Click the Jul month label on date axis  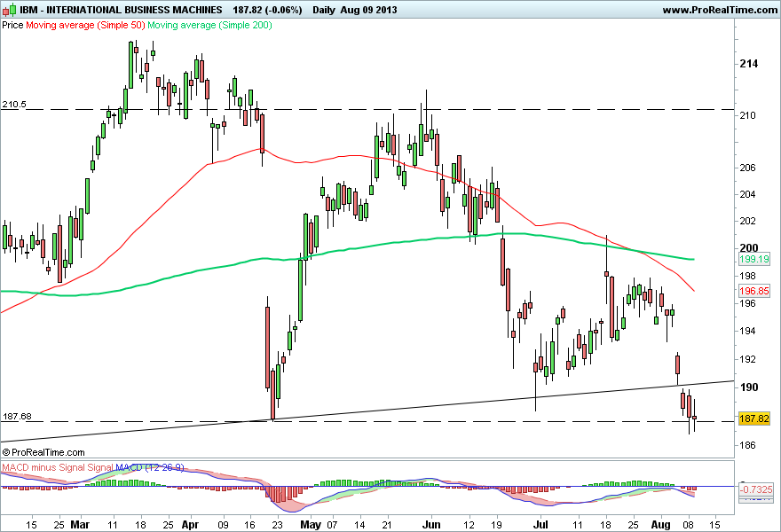[540, 525]
